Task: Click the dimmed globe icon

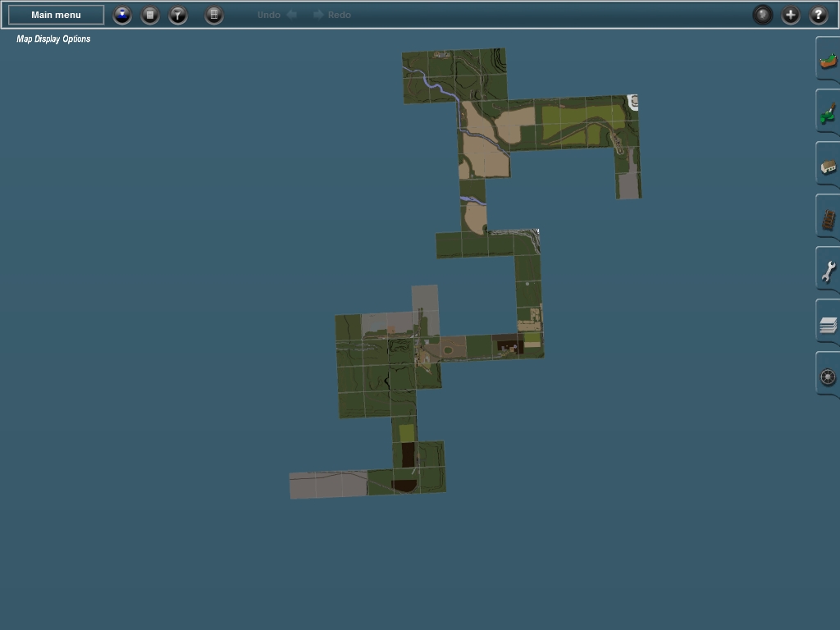Action: [762, 15]
